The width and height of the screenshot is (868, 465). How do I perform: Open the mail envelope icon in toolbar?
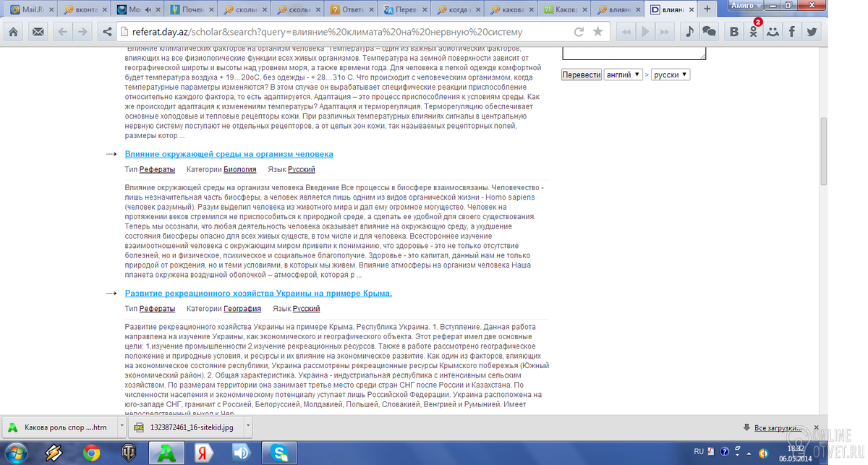tap(38, 32)
